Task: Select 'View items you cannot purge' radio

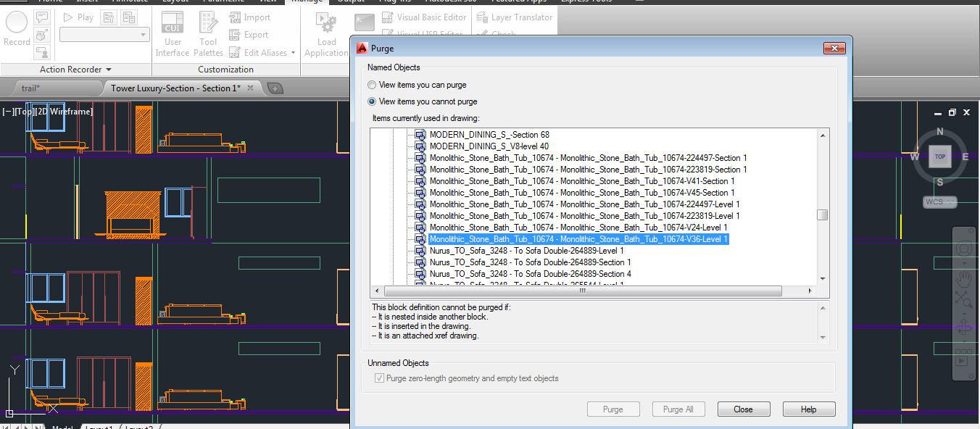Action: [373, 101]
